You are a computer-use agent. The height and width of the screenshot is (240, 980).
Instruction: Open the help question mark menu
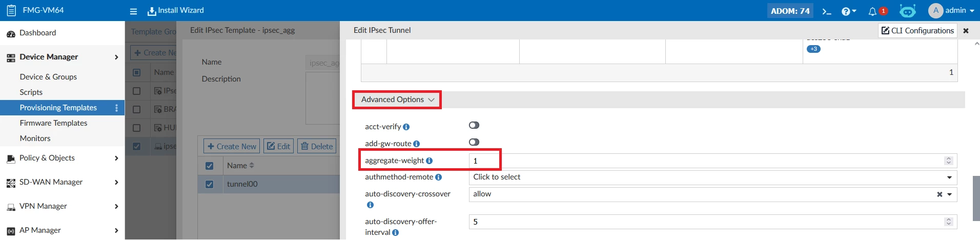point(849,11)
